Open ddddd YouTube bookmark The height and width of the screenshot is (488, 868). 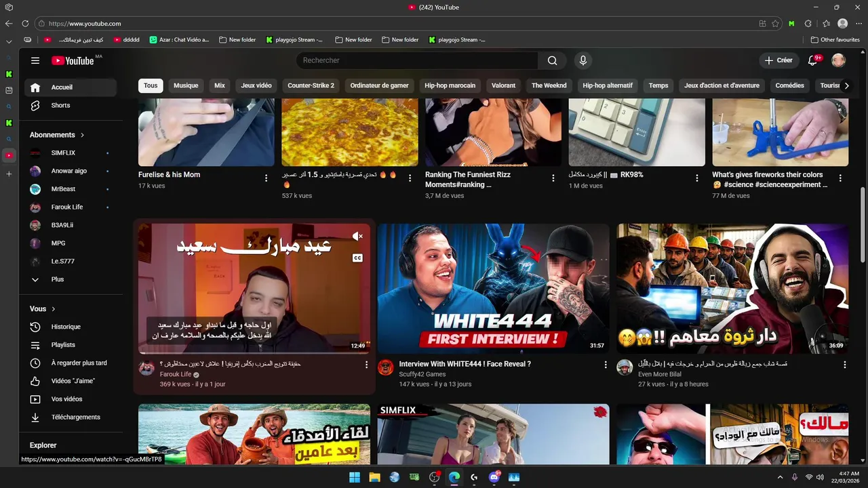pyautogui.click(x=126, y=40)
